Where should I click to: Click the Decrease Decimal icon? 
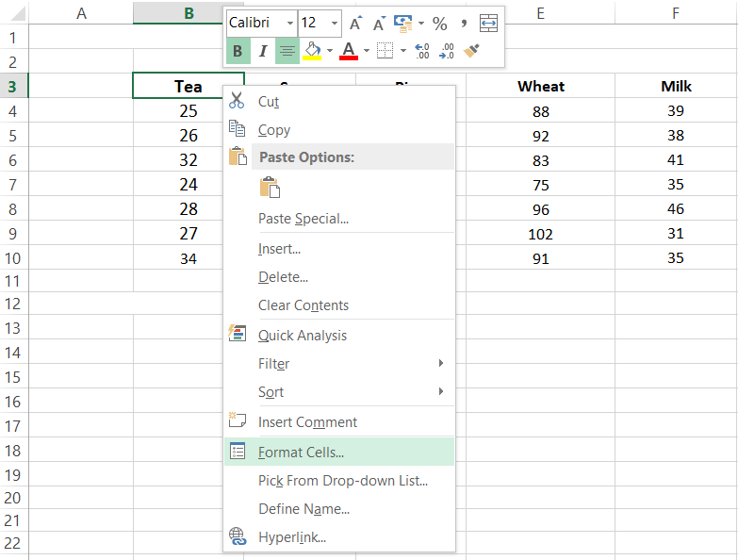(x=446, y=51)
